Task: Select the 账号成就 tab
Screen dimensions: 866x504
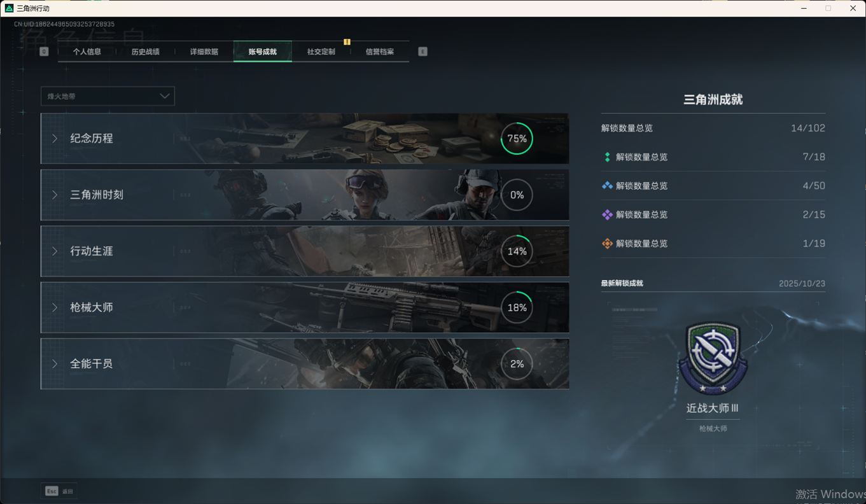Action: pos(263,52)
